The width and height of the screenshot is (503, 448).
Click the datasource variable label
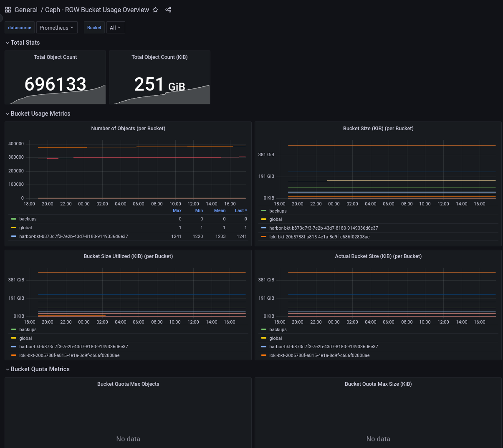tap(20, 28)
